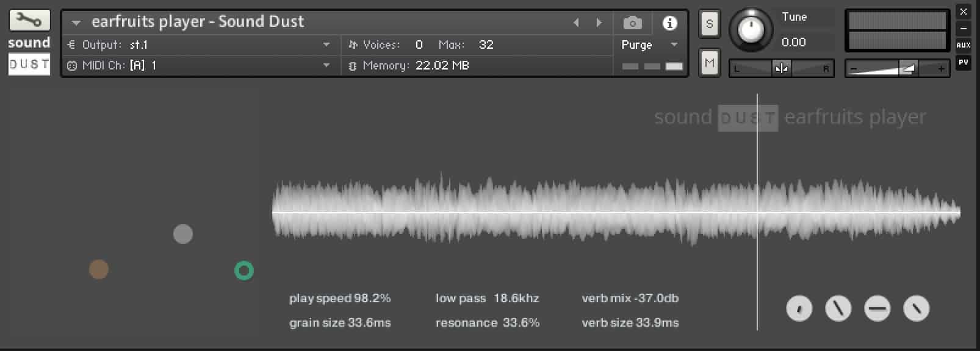
Task: Close the instrument with X button
Action: click(964, 12)
